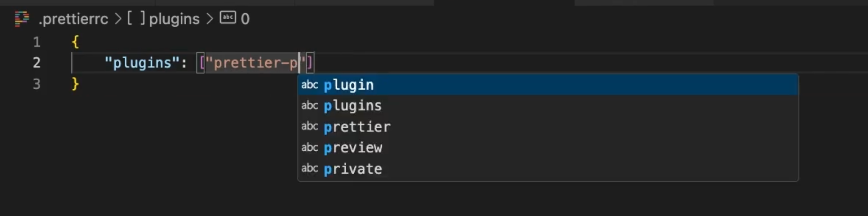The image size is (868, 216).
Task: Click abc icon beside "private" suggestion
Action: click(x=310, y=168)
